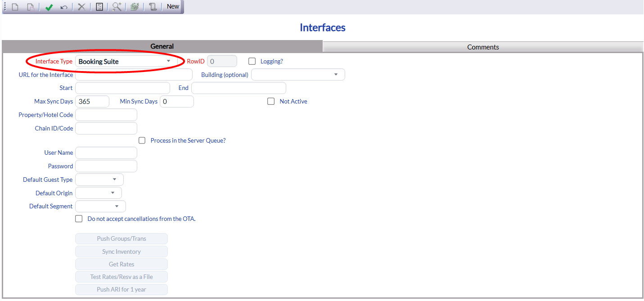The height and width of the screenshot is (301, 644).
Task: Click the undo arrow icon
Action: tap(64, 7)
